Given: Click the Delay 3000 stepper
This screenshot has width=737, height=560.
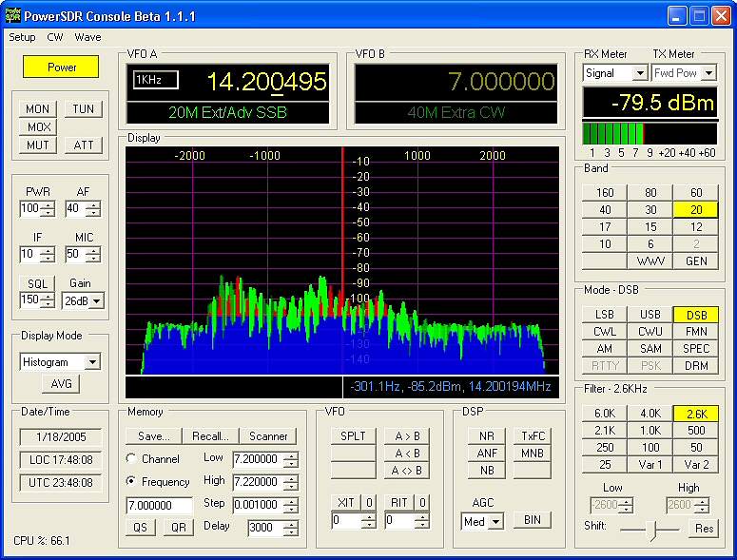Looking at the screenshot, I should (x=291, y=528).
